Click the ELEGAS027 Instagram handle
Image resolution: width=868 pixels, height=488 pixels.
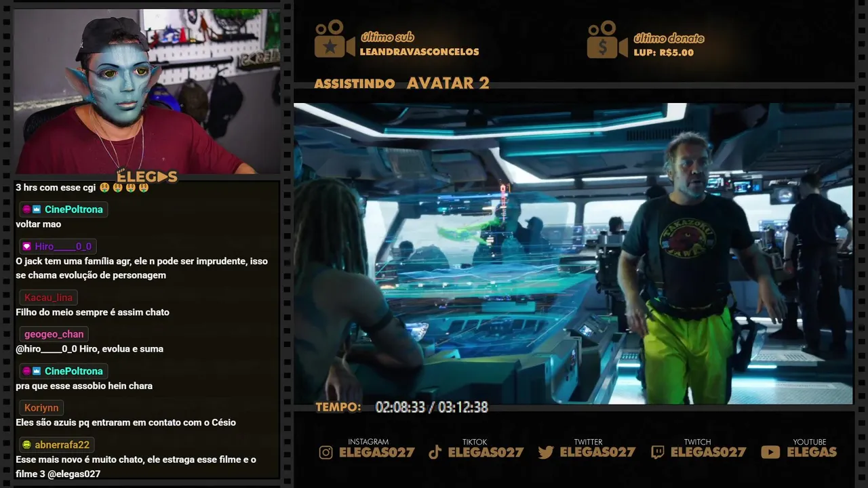tap(376, 452)
